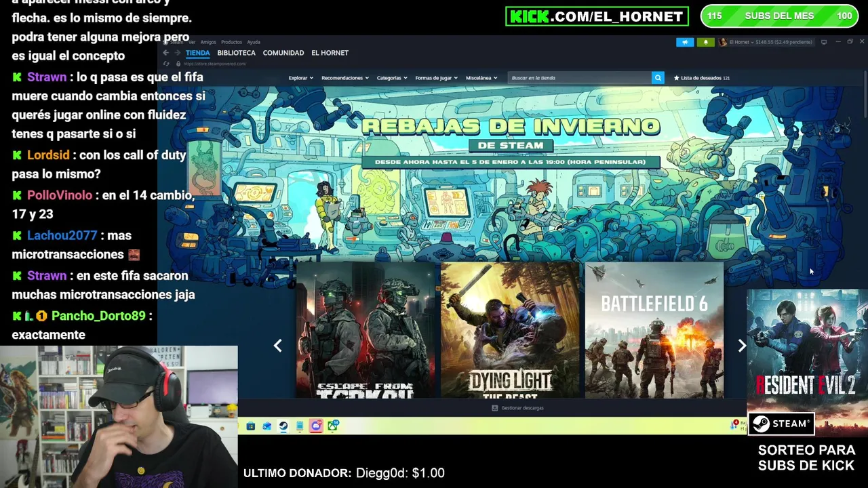Open the Battlefield 6 tile

point(654,330)
